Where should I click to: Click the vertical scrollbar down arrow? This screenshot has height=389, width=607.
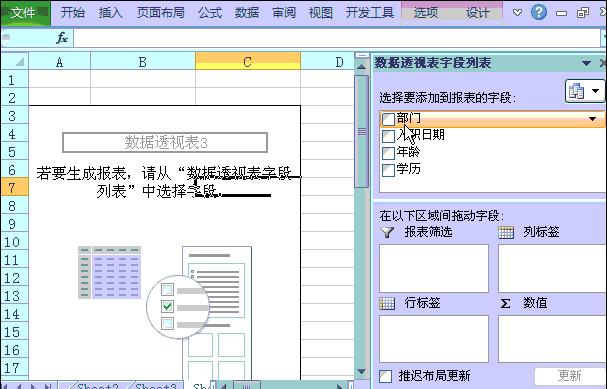361,372
